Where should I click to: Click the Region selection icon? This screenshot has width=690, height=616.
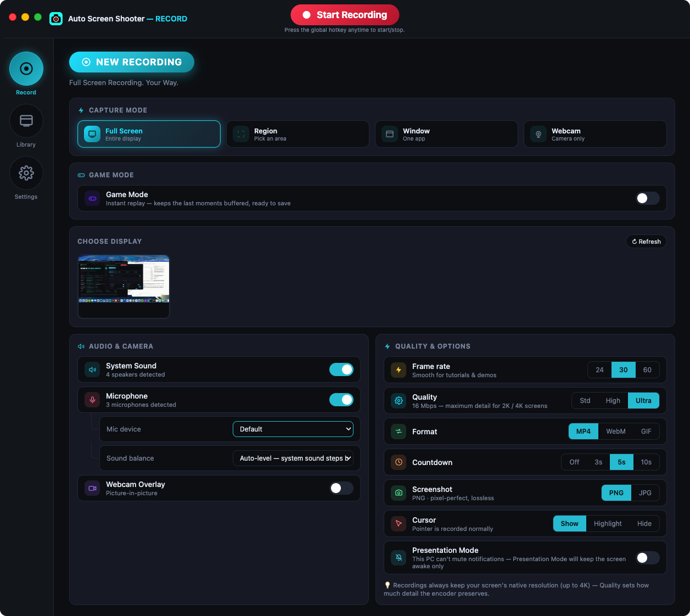tap(241, 134)
